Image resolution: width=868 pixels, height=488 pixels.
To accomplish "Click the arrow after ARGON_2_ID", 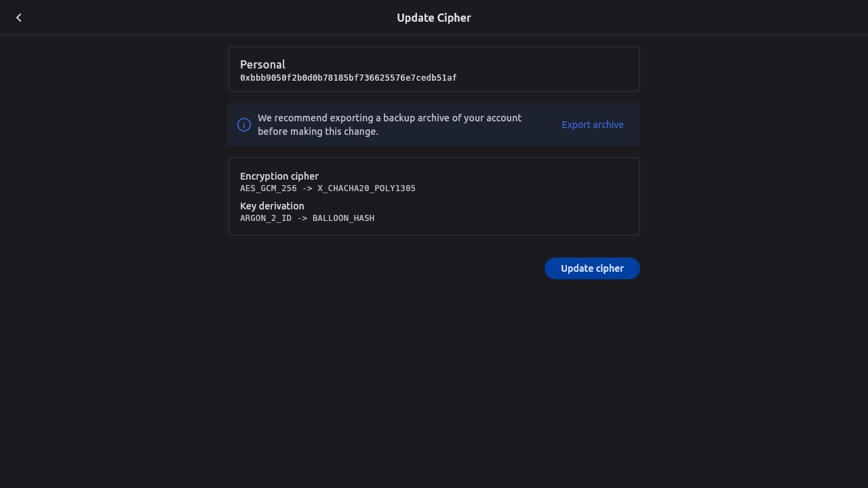I will click(302, 218).
